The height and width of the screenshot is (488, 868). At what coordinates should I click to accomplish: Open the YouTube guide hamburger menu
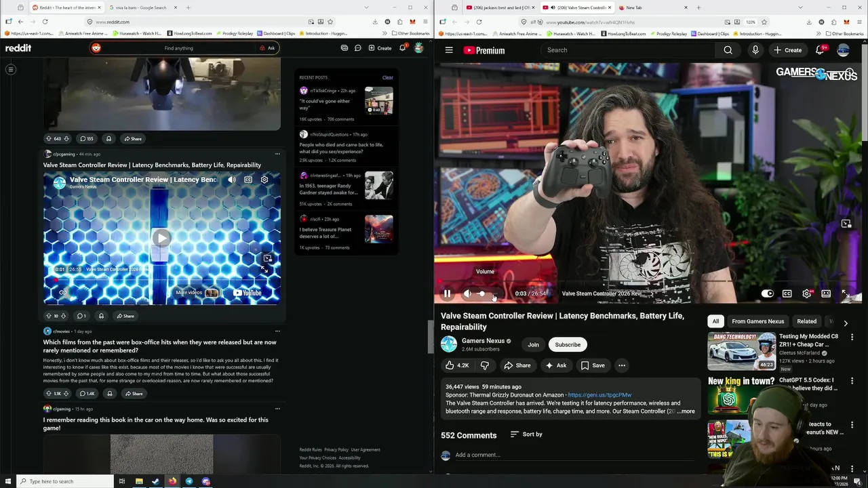pyautogui.click(x=449, y=50)
